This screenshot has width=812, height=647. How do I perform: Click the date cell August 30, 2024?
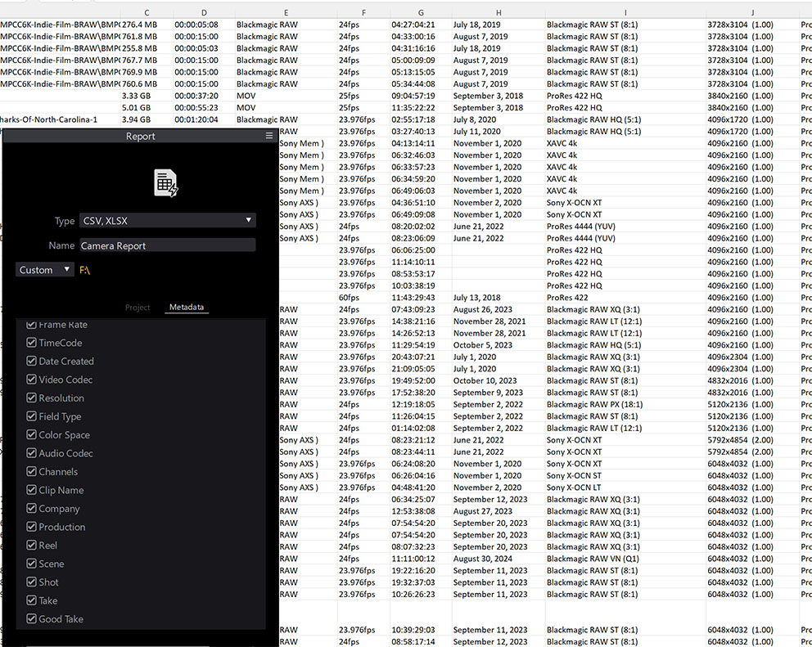(498, 559)
